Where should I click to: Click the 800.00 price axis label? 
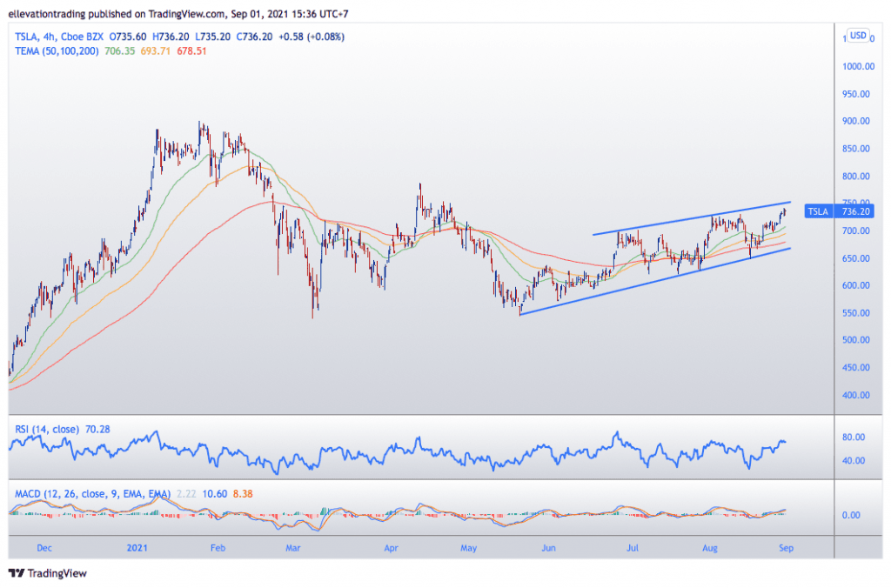tap(856, 176)
